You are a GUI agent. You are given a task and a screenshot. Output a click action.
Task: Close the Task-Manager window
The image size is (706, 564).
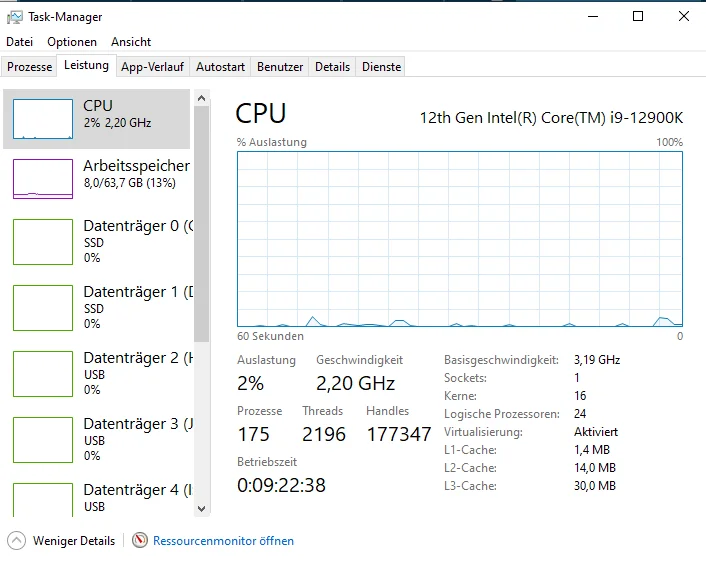pyautogui.click(x=683, y=17)
